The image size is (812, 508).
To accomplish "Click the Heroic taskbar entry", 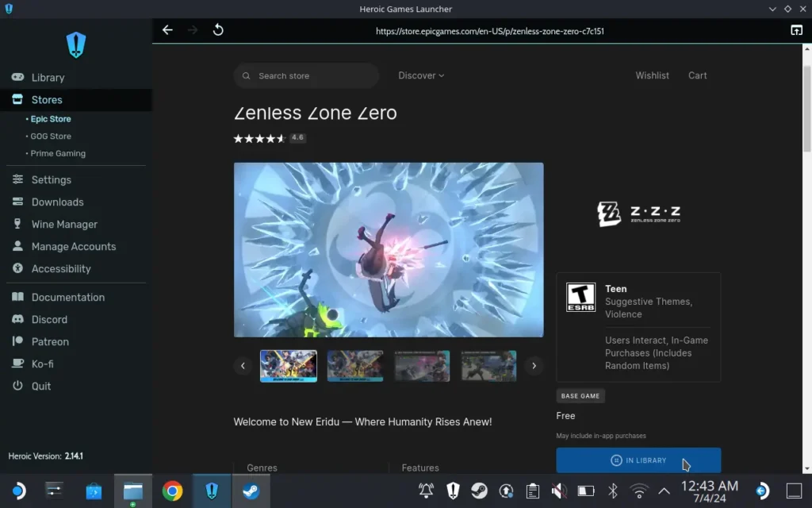I will (x=212, y=491).
